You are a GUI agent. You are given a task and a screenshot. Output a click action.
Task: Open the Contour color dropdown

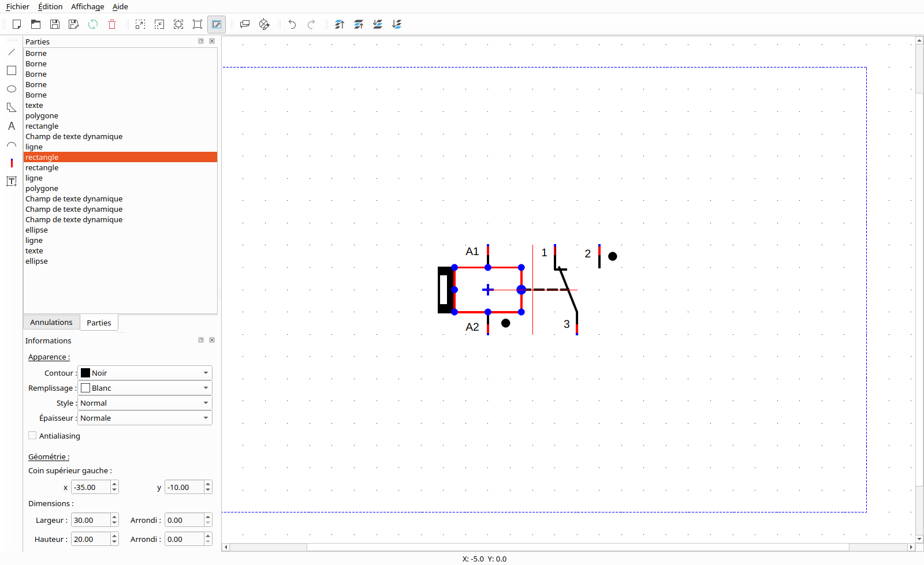click(145, 373)
